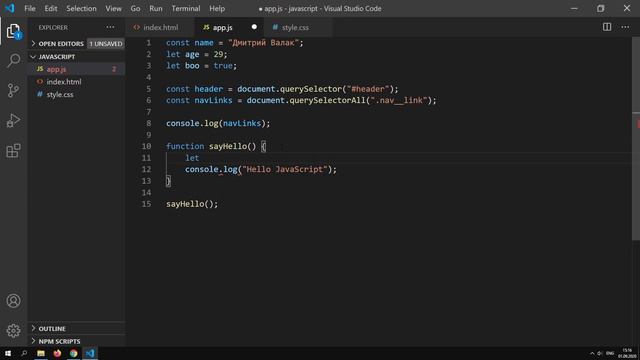Click 'navLinks' inside console.log on line 8
Screen dimensions: 640x360
point(242,123)
